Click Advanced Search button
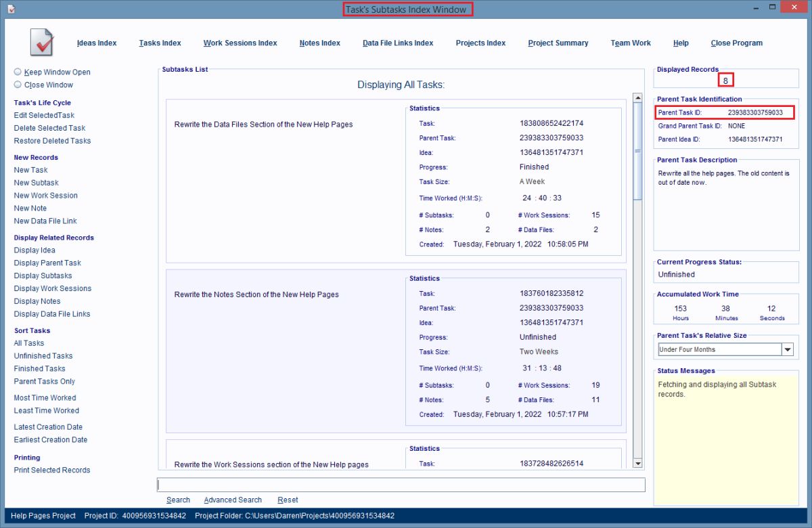Screen dimensions: 812x528 (233, 500)
